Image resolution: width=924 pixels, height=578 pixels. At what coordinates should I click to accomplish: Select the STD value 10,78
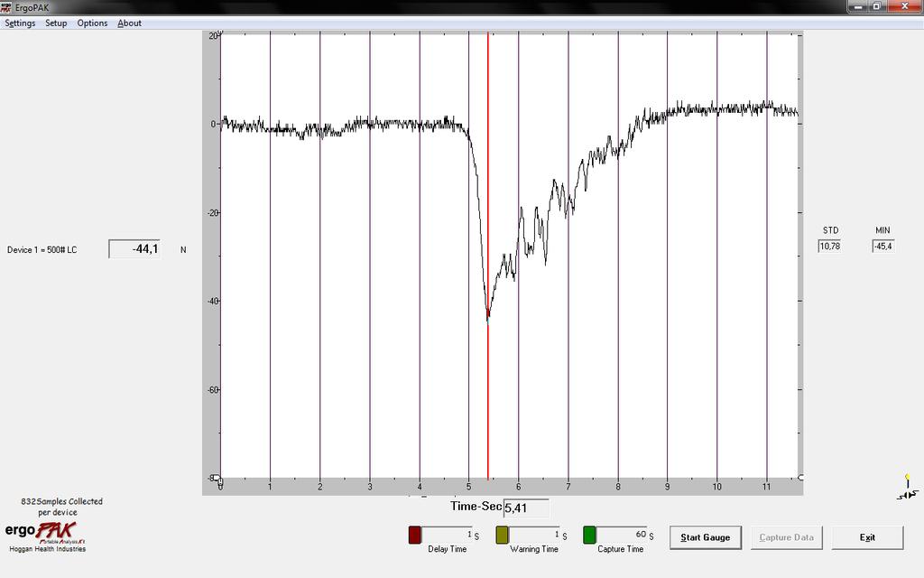coord(830,246)
